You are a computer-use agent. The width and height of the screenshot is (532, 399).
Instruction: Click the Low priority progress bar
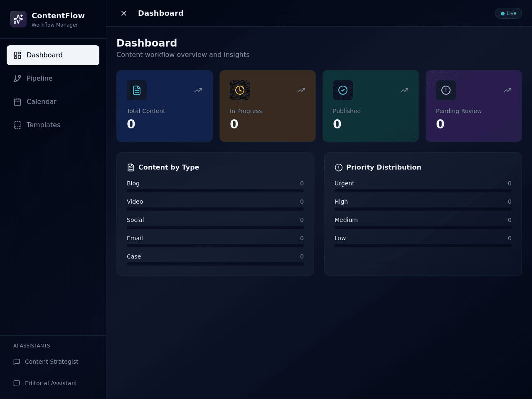(x=423, y=246)
